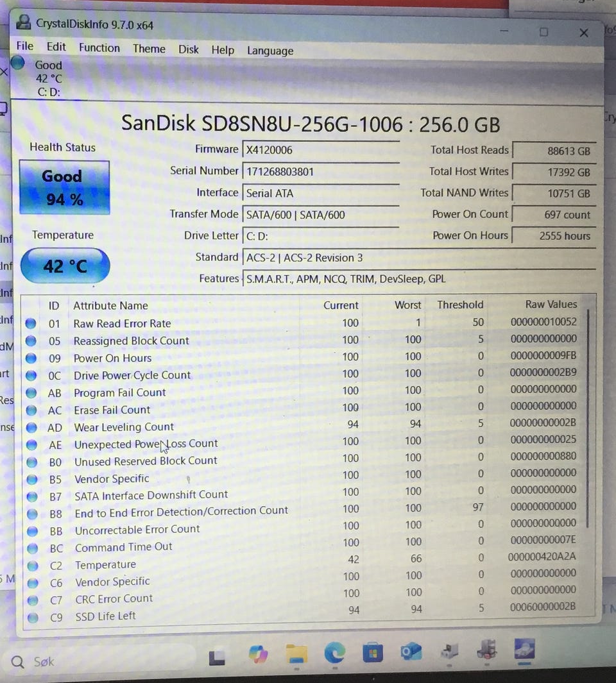Open the File menu

(24, 46)
